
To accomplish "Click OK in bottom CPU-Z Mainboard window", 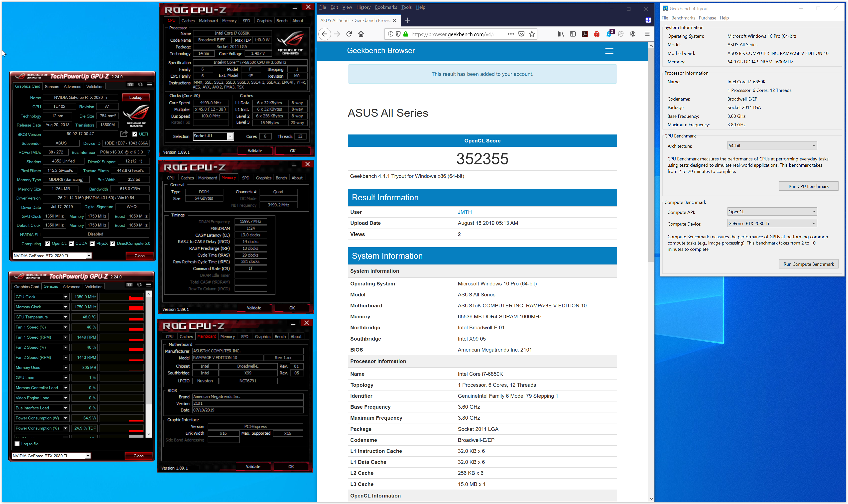I will (291, 467).
